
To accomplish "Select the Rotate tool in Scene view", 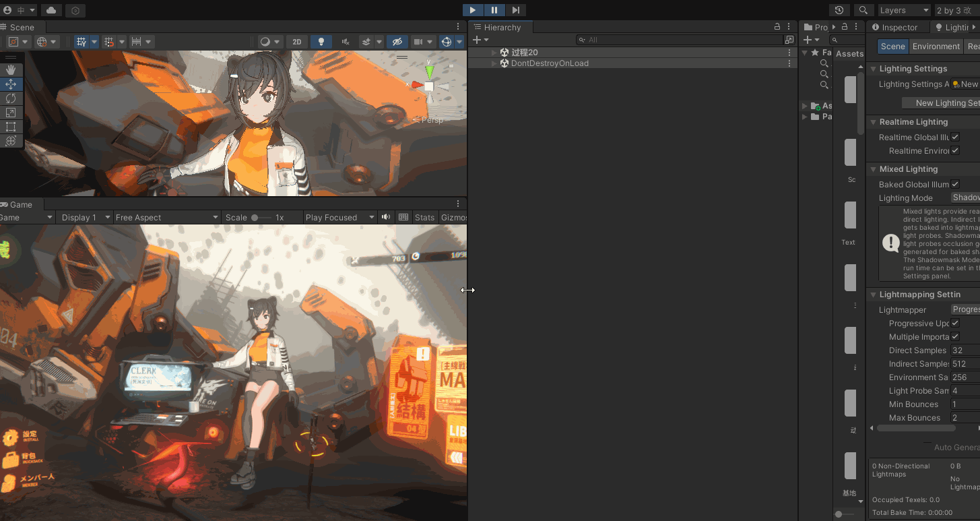I will click(x=11, y=98).
